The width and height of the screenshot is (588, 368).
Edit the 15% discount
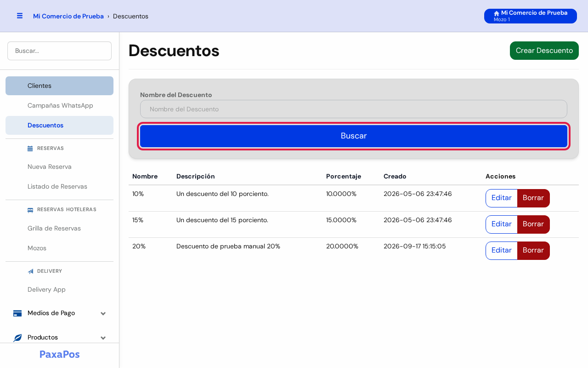point(502,224)
